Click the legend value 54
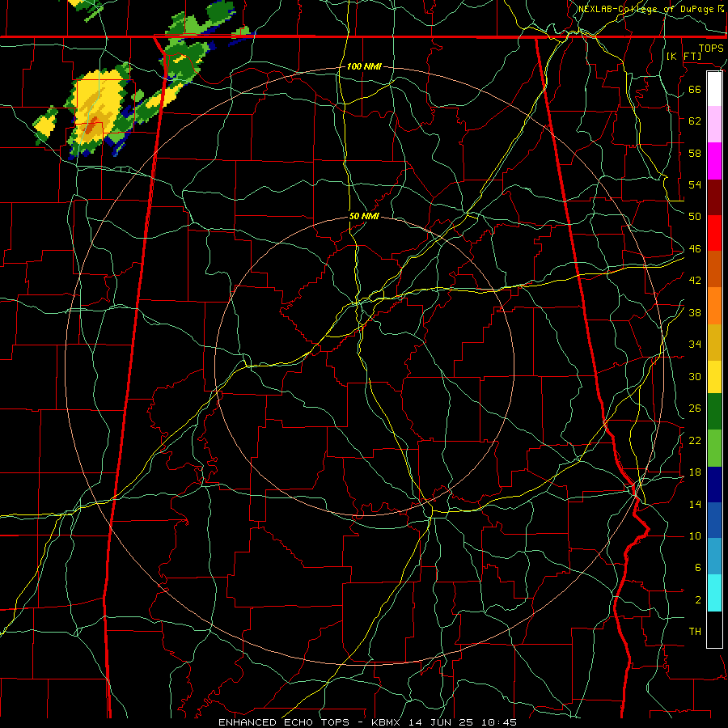 tap(695, 184)
